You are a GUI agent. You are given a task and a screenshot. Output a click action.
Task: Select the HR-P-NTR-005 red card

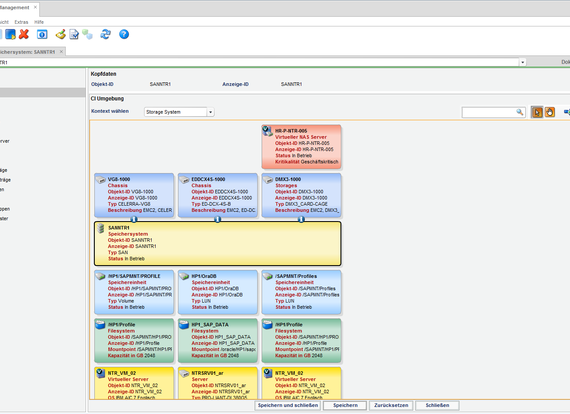coord(301,147)
